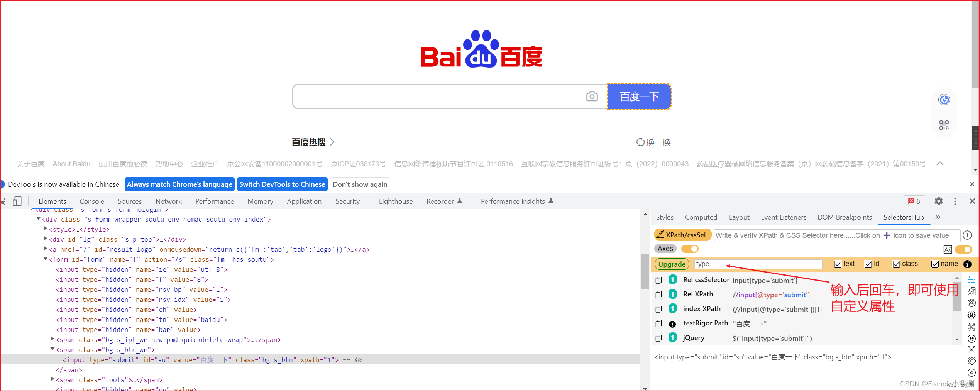980x391 pixels.
Task: Click the SelectorsHub page-with-plus sidebar icon
Action: tap(972, 291)
